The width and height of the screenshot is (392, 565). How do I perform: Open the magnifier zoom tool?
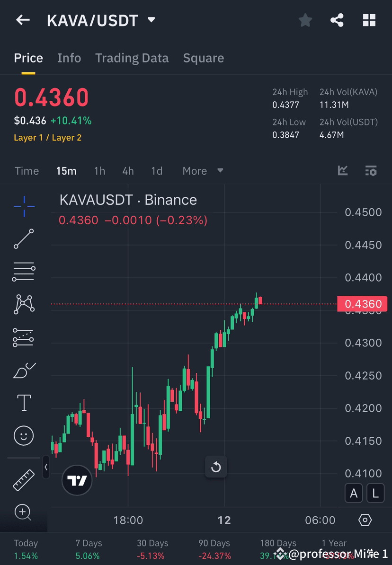(x=24, y=512)
